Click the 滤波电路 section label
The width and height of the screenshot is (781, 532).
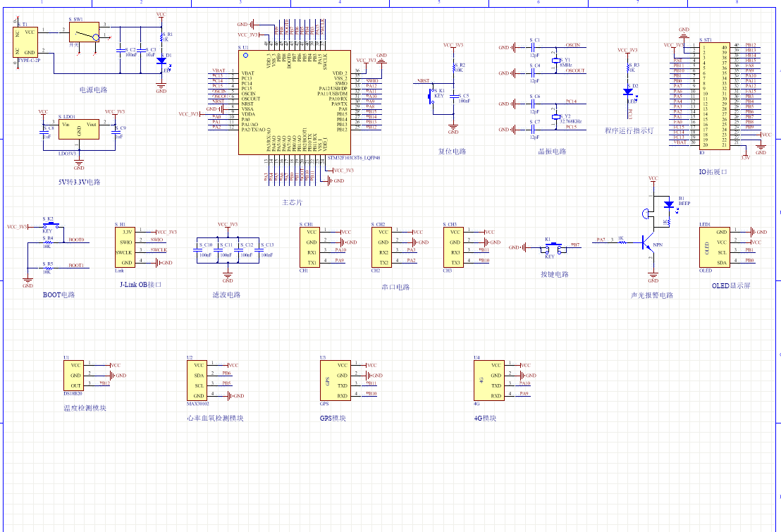click(x=227, y=295)
